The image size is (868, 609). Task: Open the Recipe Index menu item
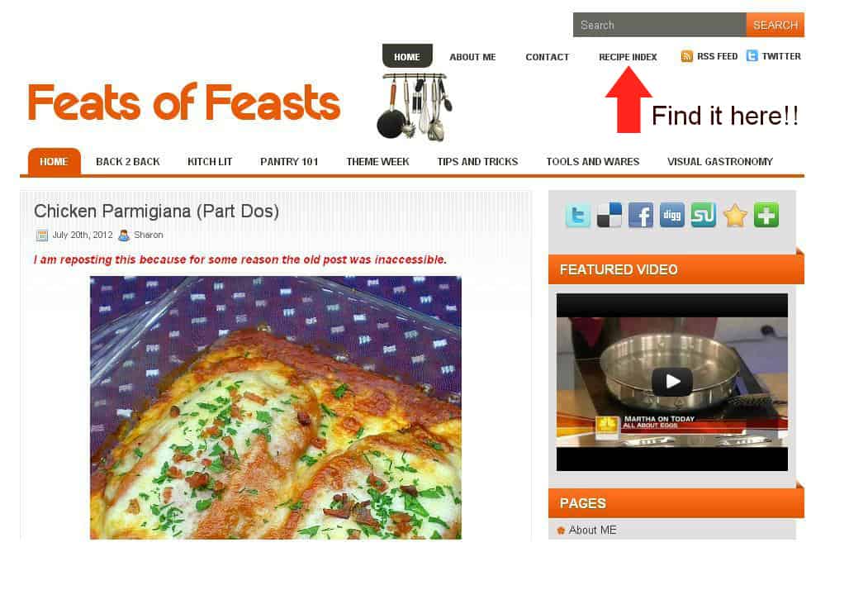tap(628, 57)
